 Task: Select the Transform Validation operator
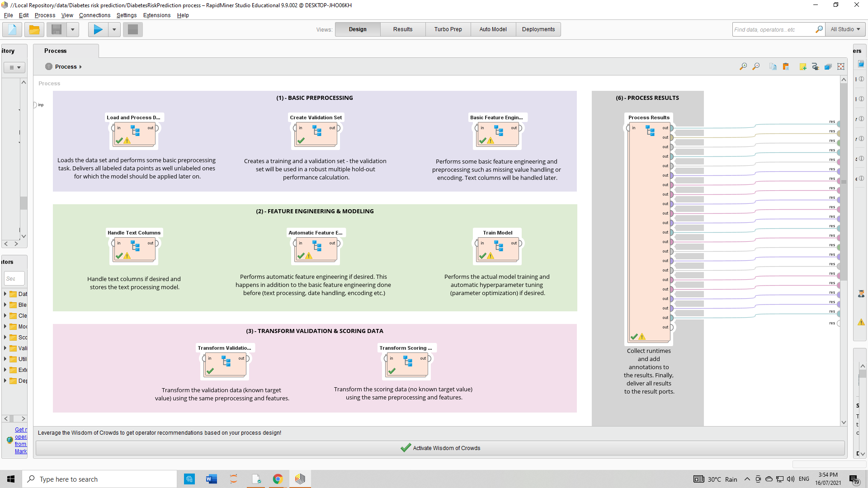tap(226, 365)
